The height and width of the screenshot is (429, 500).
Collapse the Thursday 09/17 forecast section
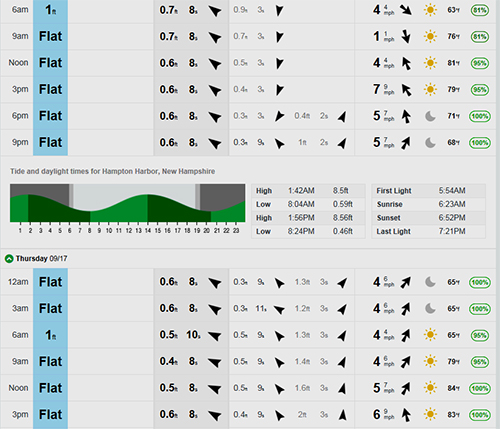coord(9,259)
